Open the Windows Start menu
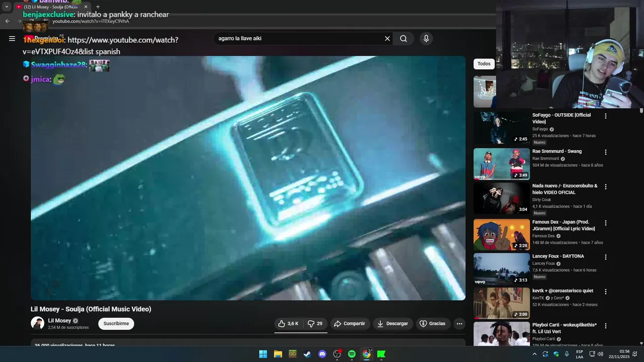This screenshot has width=644, height=362. 263,354
